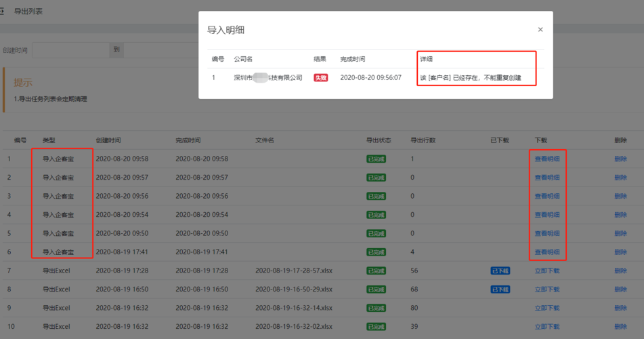Screen dimensions: 644x339
Task: Click the 文件名 column header
Action: (x=265, y=140)
